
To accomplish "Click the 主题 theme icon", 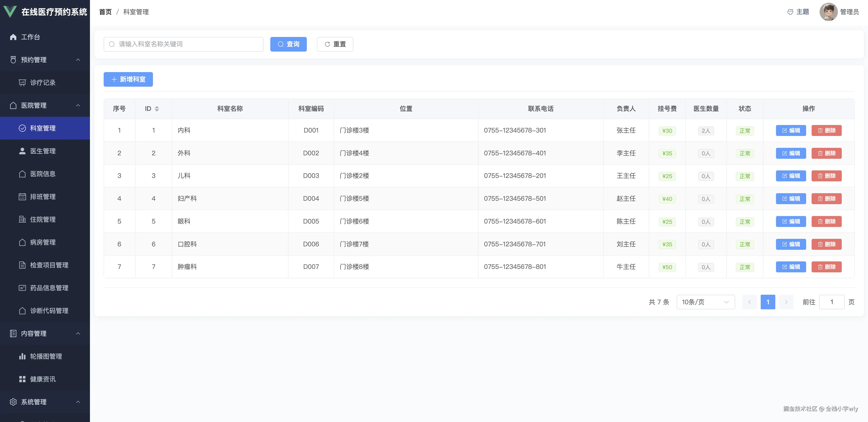I will pyautogui.click(x=790, y=12).
